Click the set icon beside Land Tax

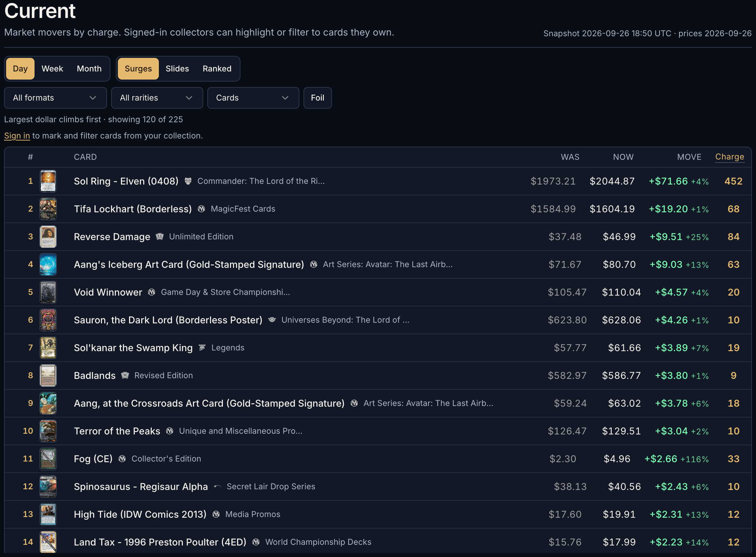256,542
